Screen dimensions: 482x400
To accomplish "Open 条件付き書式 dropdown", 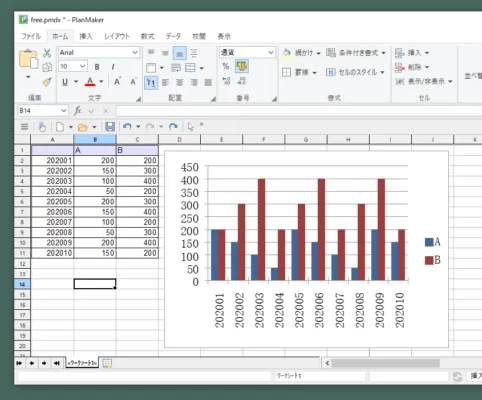I will click(383, 53).
